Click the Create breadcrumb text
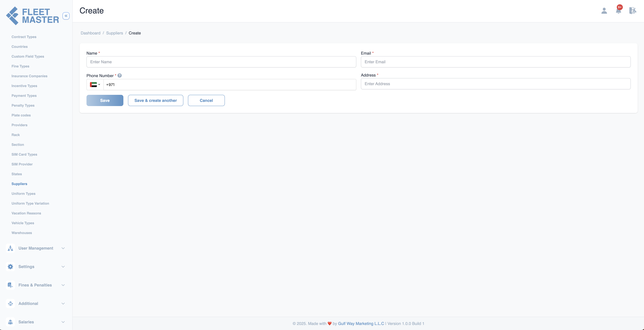The width and height of the screenshot is (644, 330). [x=135, y=33]
